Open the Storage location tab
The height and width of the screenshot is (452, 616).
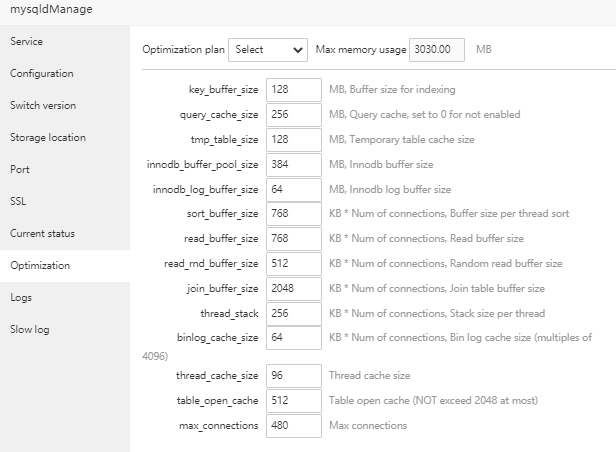tap(48, 137)
